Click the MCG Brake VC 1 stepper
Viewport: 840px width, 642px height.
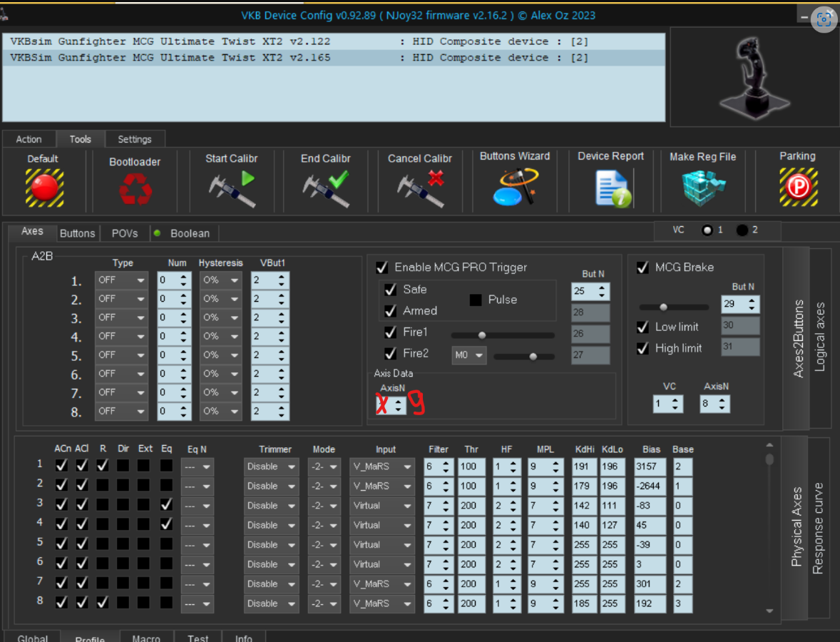(x=668, y=404)
